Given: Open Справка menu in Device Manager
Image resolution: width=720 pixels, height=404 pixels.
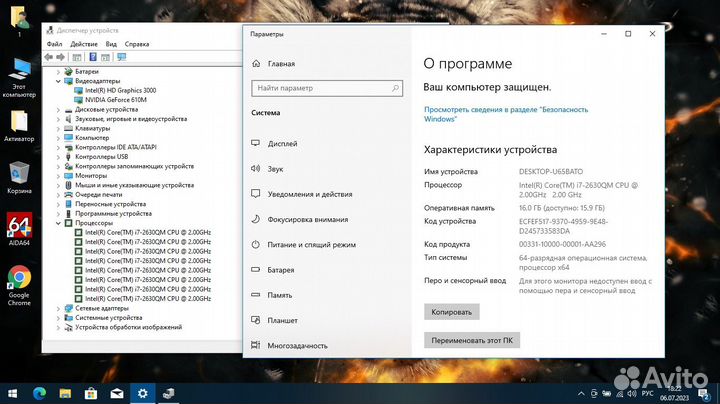Looking at the screenshot, I should pos(137,44).
